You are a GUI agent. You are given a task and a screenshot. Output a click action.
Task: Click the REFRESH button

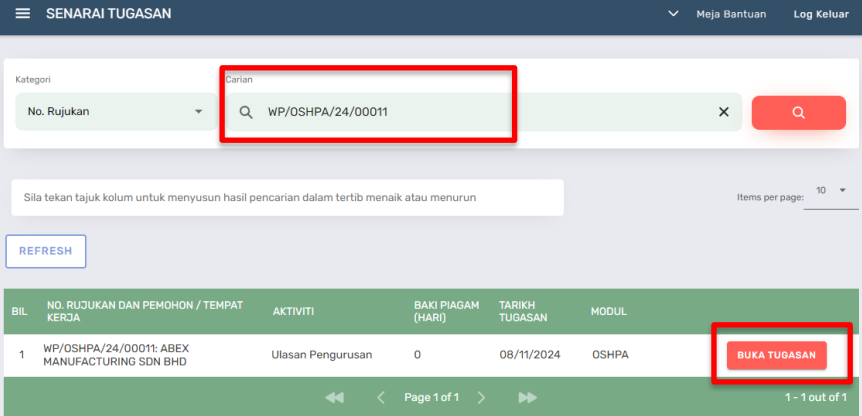(x=46, y=251)
